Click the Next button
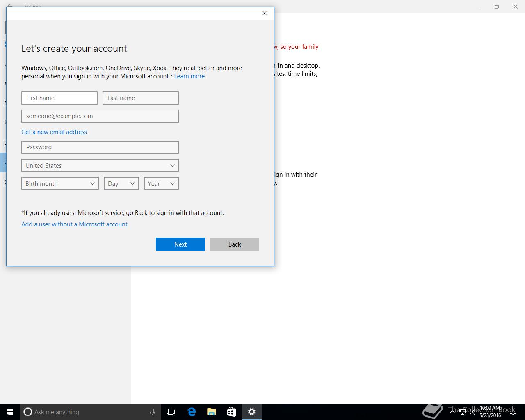 pyautogui.click(x=180, y=244)
